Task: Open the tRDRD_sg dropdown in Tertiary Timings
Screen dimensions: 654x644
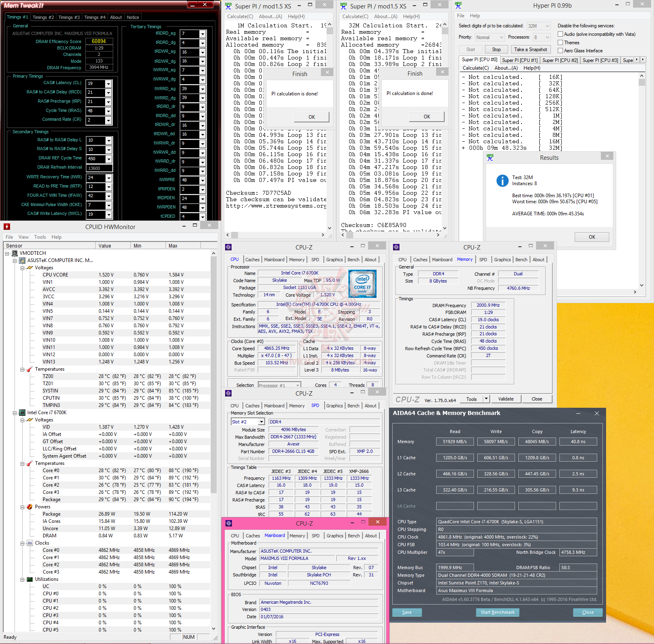Action: 203,34
